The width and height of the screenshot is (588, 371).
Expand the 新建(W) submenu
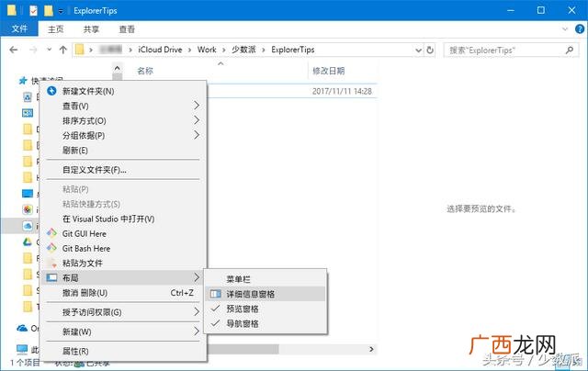click(123, 332)
